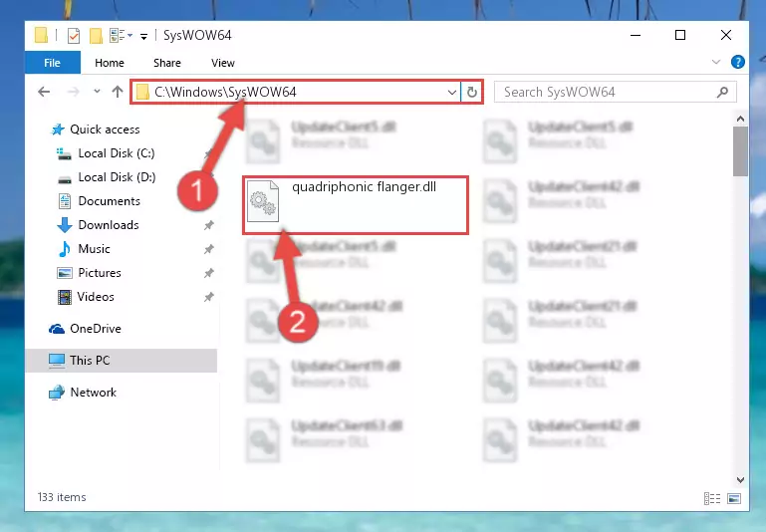Click the New folder quick access icon
The image size is (766, 532).
(96, 35)
